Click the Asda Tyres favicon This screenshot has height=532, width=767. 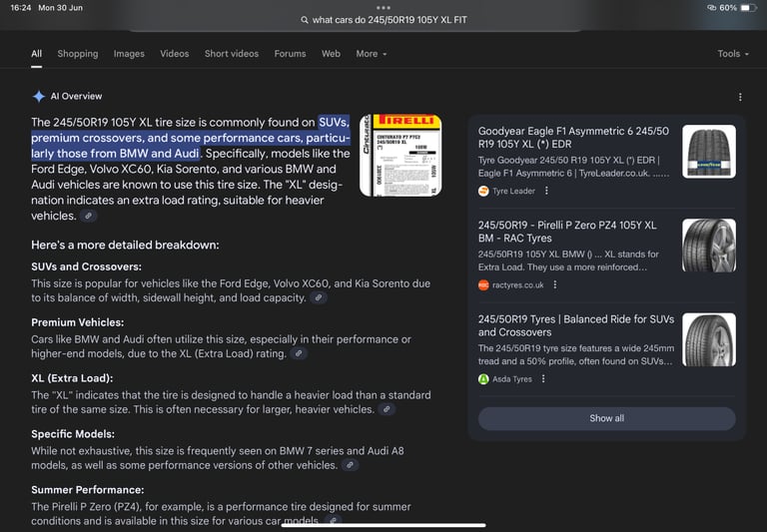pyautogui.click(x=483, y=379)
